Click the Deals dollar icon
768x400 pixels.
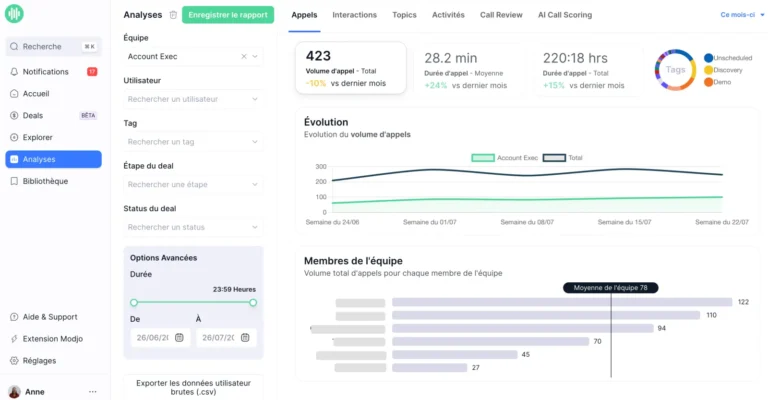(x=14, y=116)
